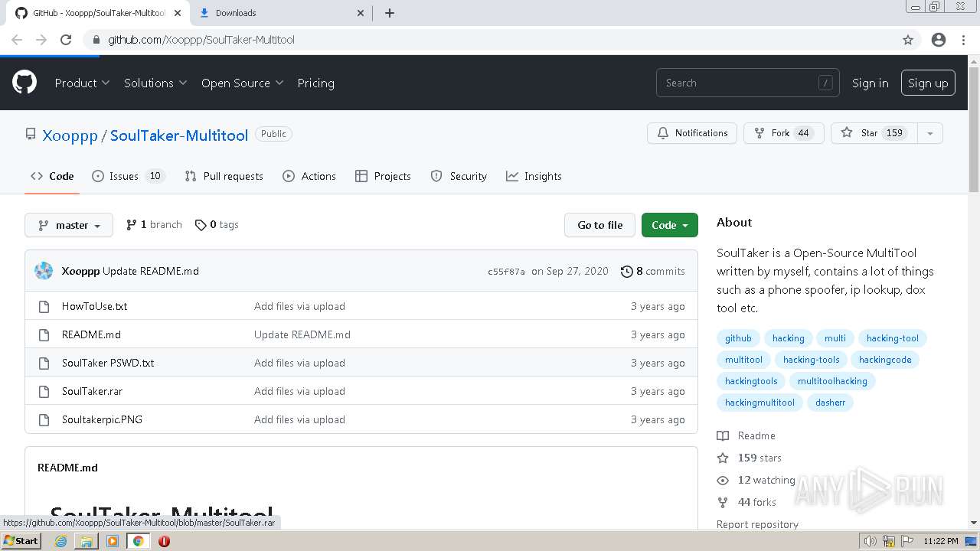
Task: Open the SoulTaker PSWD.txt file
Action: 108,363
